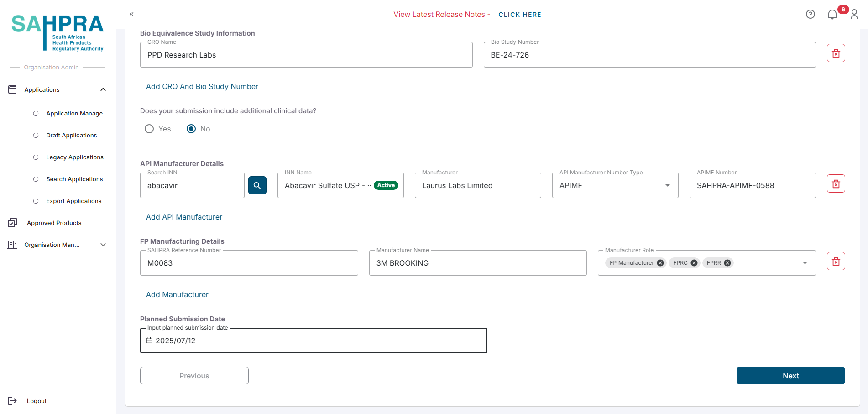Click the Next button
Screen dimensions: 868x414
(790, 376)
